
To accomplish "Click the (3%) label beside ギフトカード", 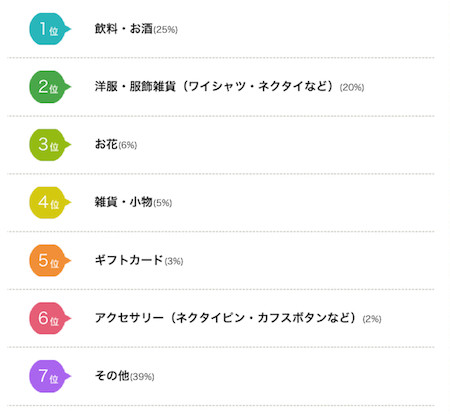I will (174, 261).
